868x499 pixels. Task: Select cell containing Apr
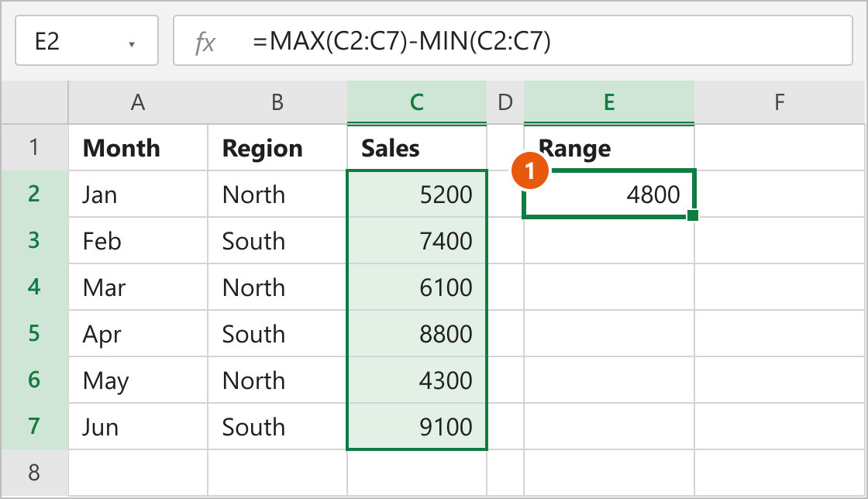coord(138,334)
